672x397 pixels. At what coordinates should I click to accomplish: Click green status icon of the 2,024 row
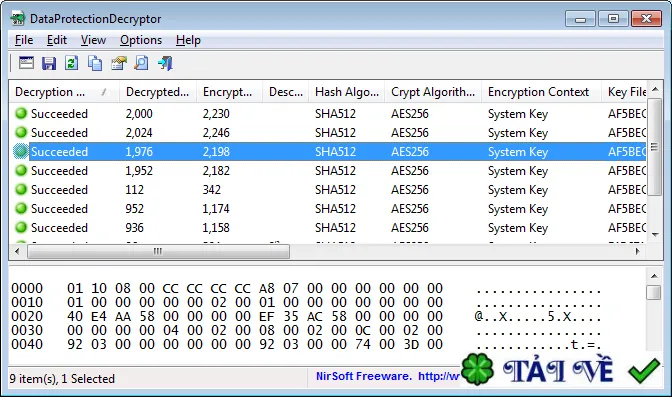point(21,132)
